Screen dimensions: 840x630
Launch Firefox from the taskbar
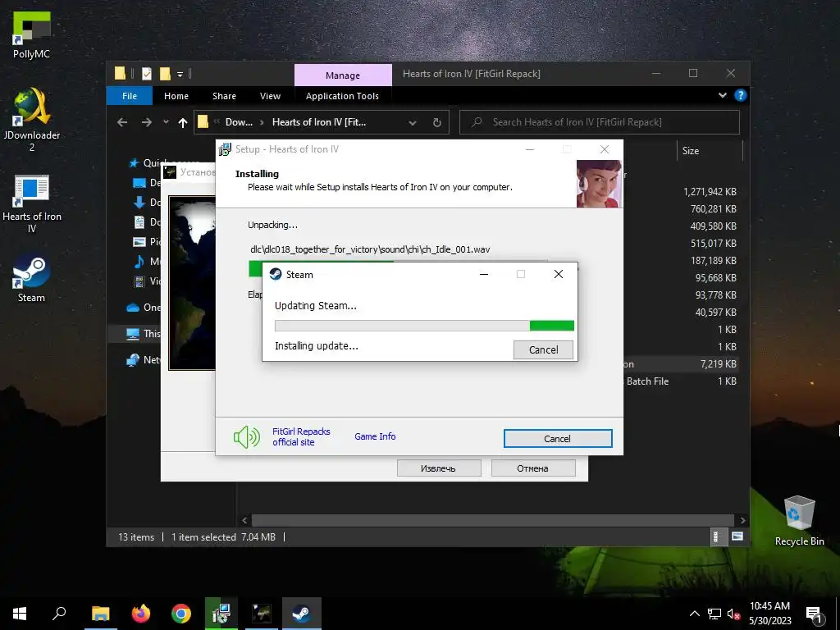tap(141, 614)
